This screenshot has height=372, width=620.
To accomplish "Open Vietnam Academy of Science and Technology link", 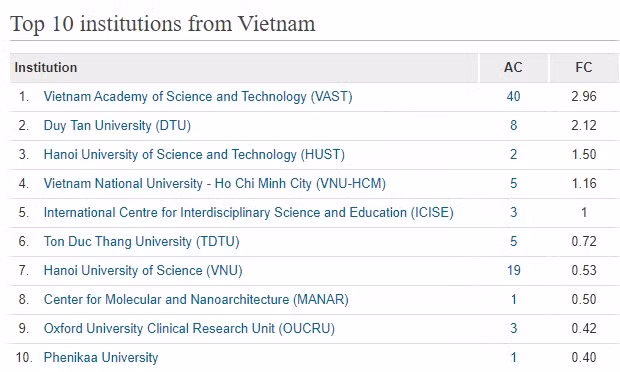I will [198, 96].
